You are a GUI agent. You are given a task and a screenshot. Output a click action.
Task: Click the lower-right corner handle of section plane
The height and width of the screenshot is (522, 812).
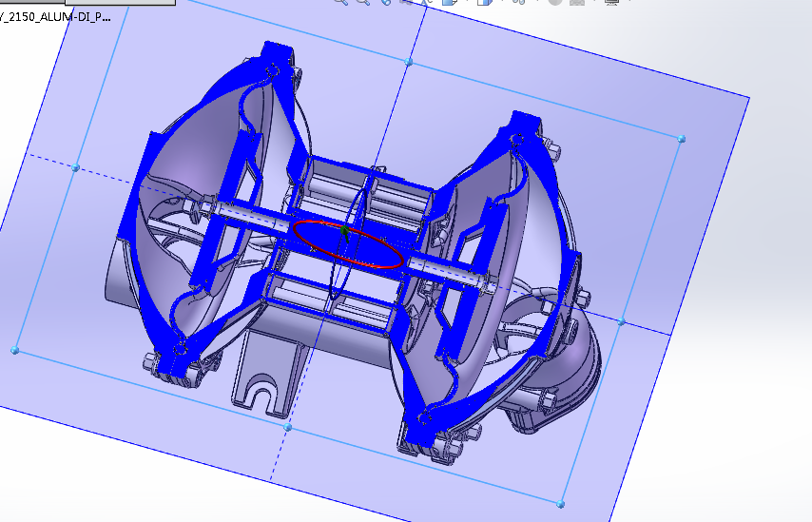560,503
